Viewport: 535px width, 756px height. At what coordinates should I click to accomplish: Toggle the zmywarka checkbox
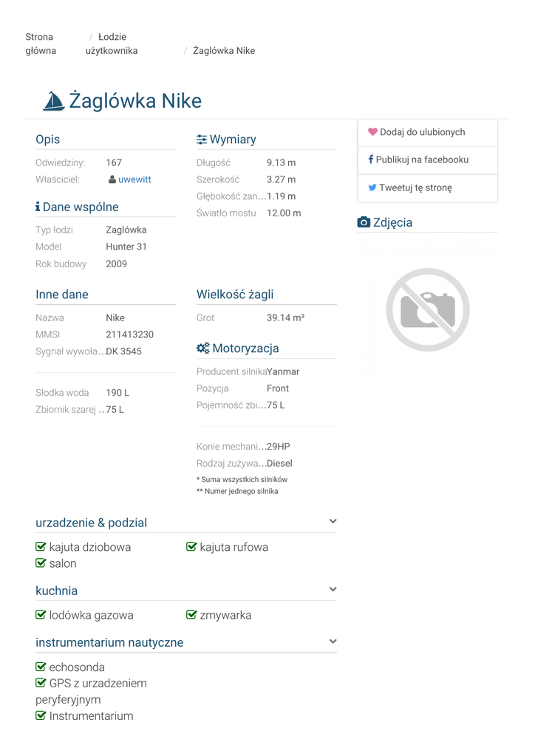coord(192,615)
